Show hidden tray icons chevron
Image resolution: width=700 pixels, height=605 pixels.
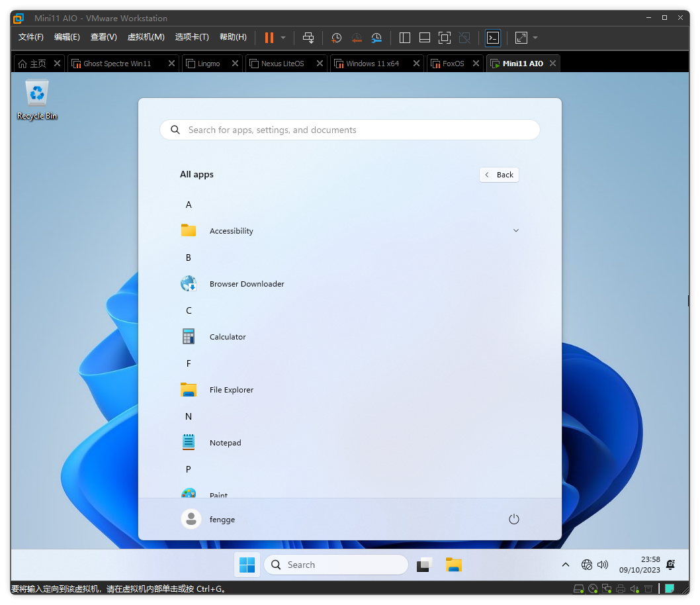tap(565, 565)
